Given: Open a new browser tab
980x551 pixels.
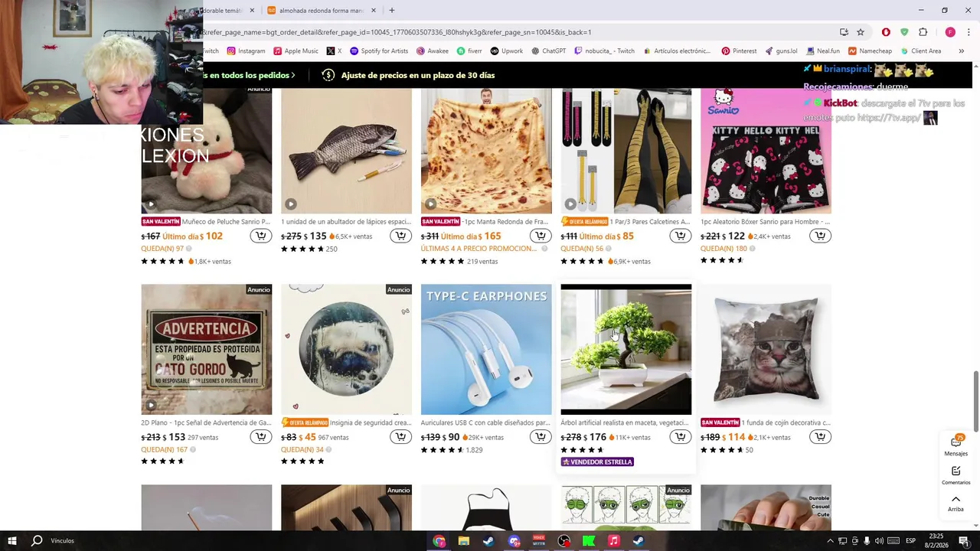Looking at the screenshot, I should [391, 11].
